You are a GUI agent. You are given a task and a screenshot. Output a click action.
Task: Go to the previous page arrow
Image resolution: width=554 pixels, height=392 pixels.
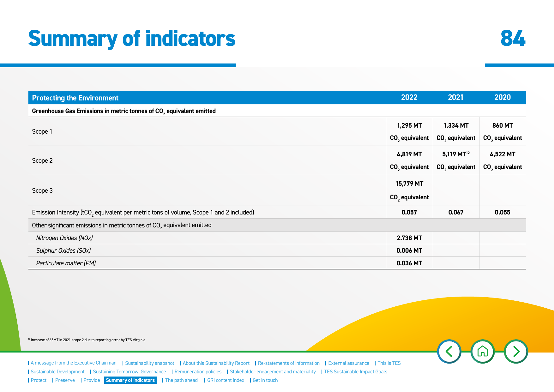(449, 351)
